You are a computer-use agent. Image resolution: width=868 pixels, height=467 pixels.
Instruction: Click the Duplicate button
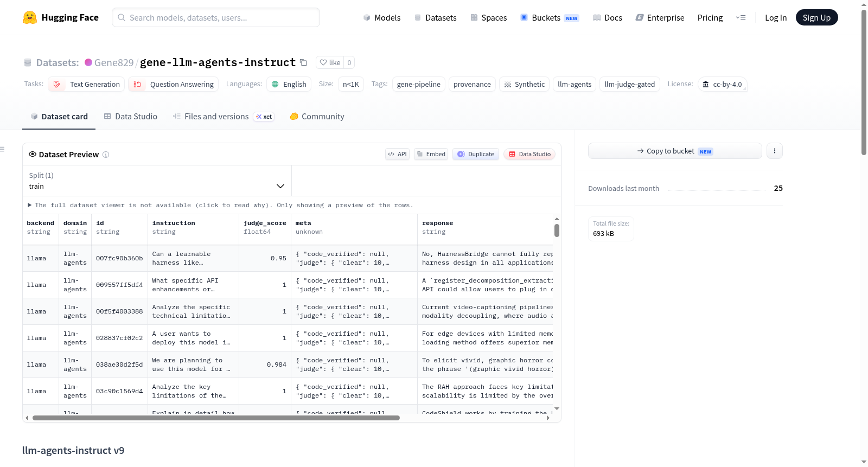coord(476,154)
